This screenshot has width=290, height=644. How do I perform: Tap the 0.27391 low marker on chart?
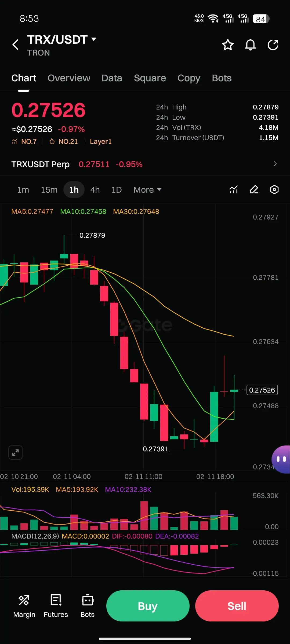pyautogui.click(x=155, y=449)
